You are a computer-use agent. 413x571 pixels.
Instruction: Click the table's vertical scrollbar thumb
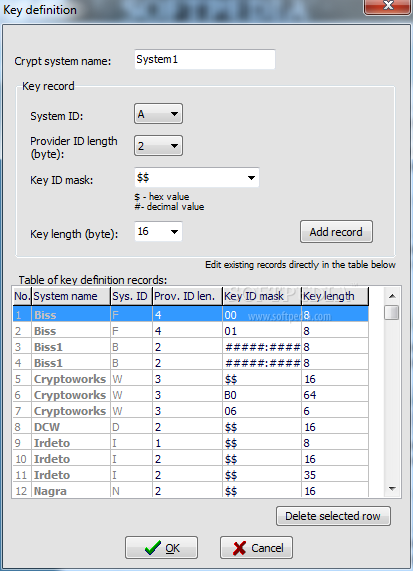[392, 312]
